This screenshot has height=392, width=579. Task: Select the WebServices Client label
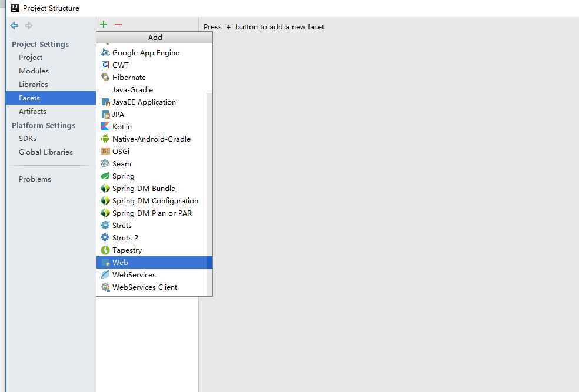(x=145, y=287)
